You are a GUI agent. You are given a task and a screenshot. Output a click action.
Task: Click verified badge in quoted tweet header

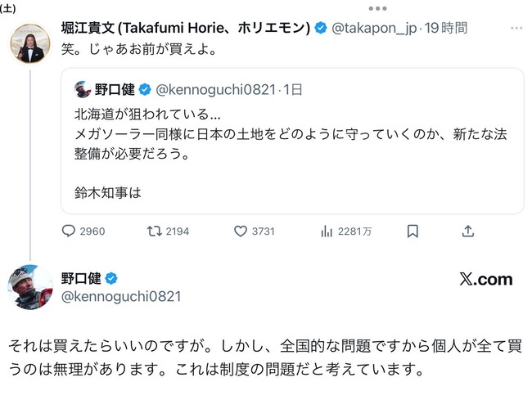click(144, 89)
